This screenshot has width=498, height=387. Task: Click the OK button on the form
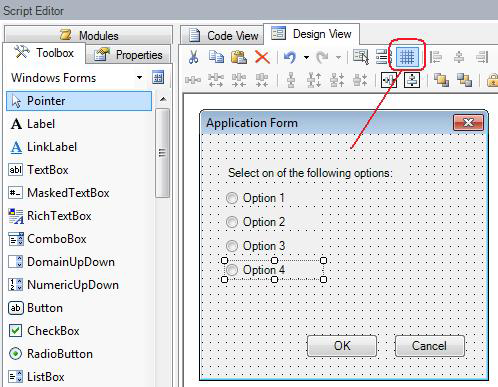tap(342, 346)
